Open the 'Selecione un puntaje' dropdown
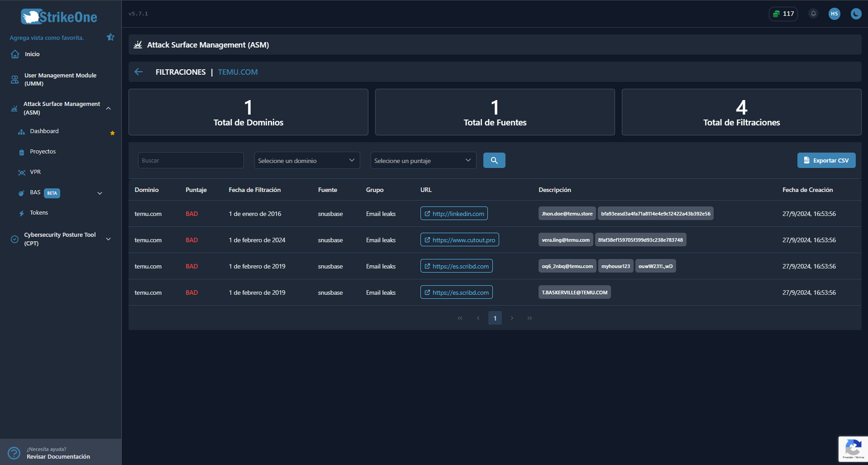868x465 pixels. tap(423, 160)
